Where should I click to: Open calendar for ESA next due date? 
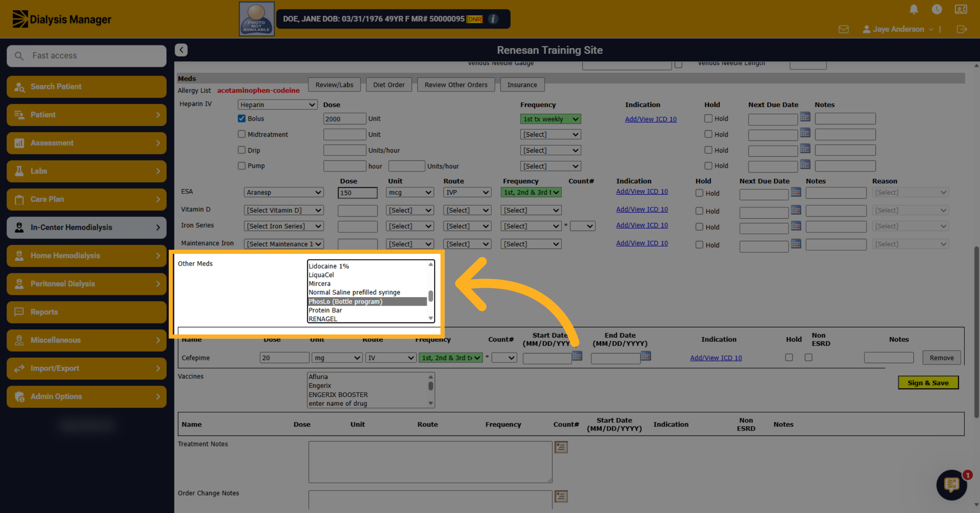pyautogui.click(x=796, y=192)
